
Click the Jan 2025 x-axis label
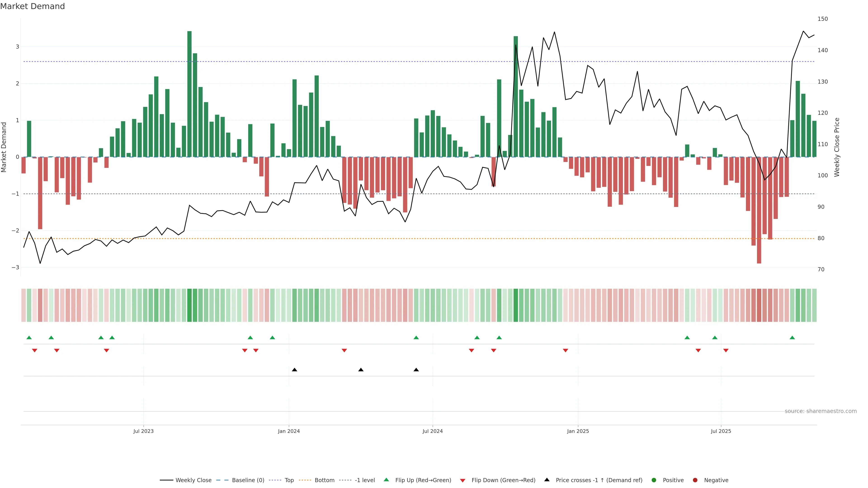tap(578, 432)
